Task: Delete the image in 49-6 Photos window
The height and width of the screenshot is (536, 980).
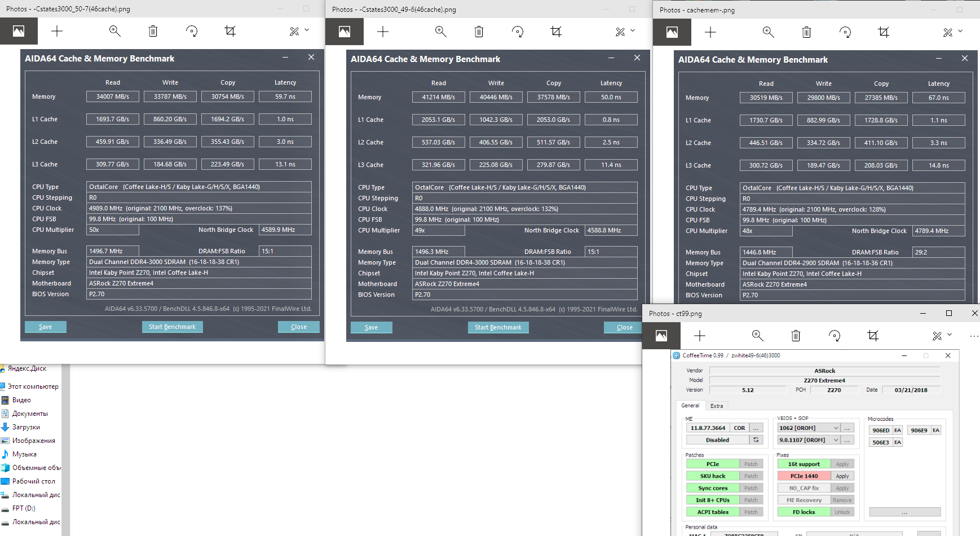Action: click(x=479, y=32)
